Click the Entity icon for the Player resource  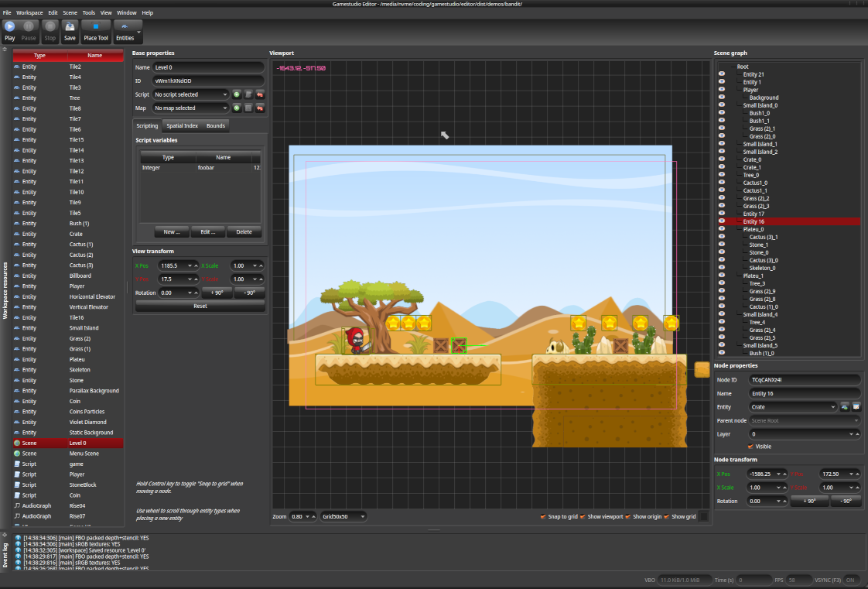click(x=17, y=286)
